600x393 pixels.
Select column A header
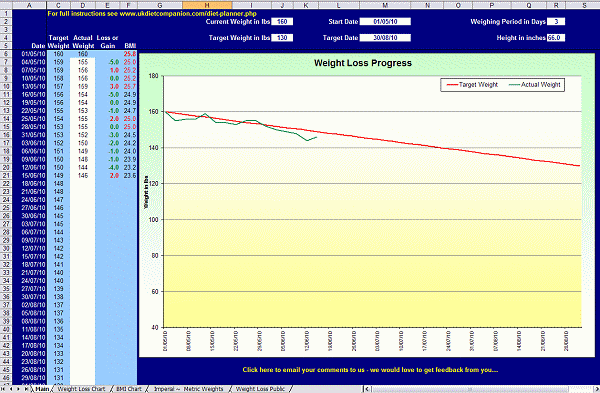29,5
